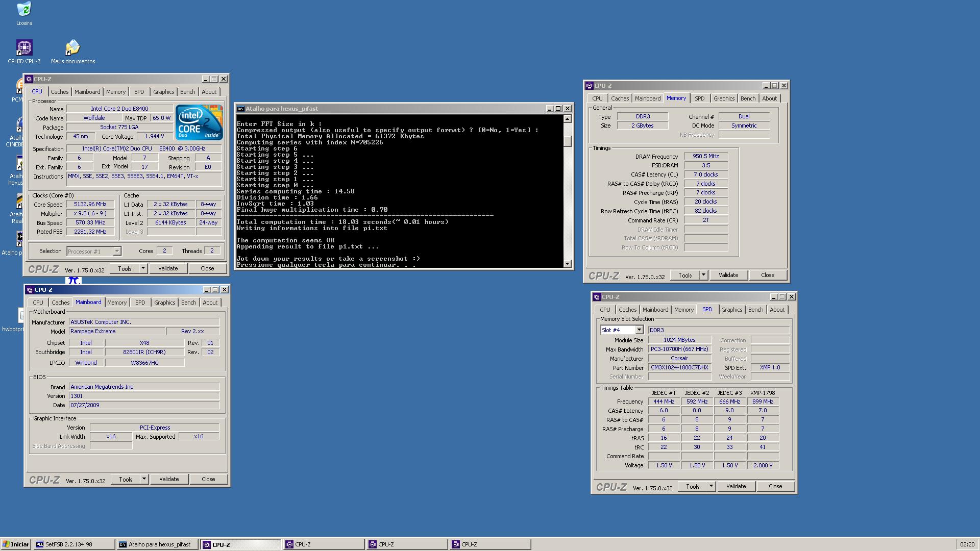Click the DRAM Frequency 950.5 MHz field
Screen dimensions: 980x551
point(706,156)
